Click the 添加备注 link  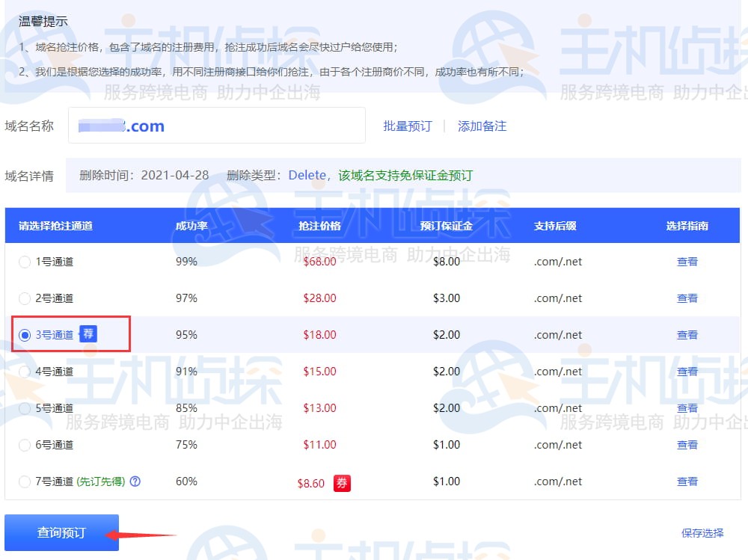coord(482,126)
